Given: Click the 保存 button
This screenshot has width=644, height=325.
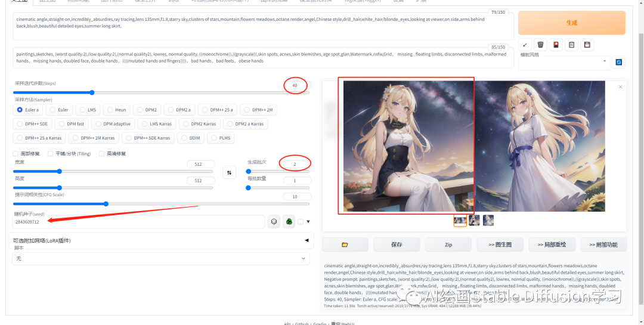Looking at the screenshot, I should pos(397,244).
